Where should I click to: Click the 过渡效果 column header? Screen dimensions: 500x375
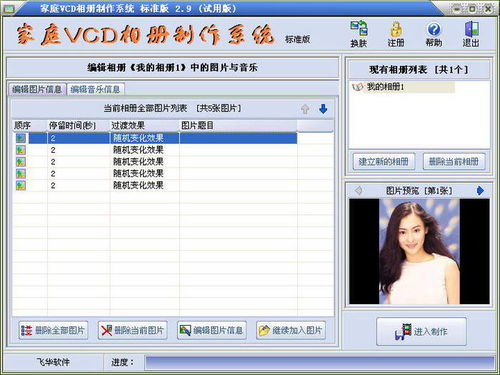(x=145, y=125)
